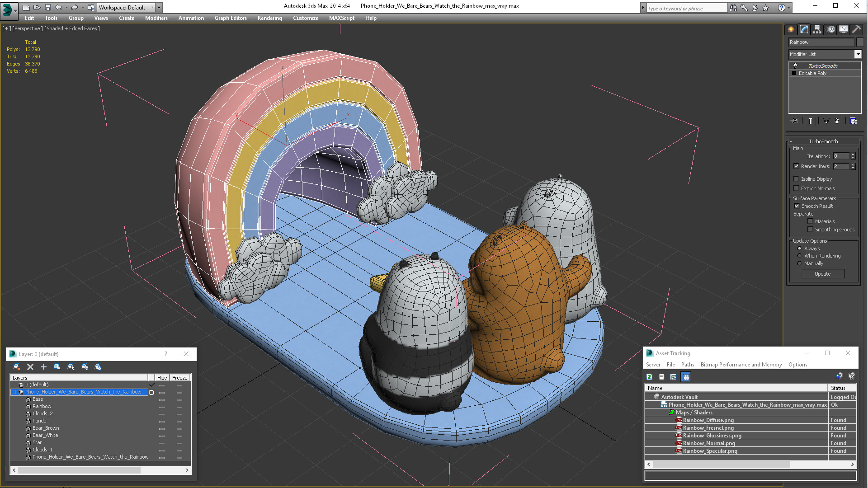This screenshot has height=488, width=868.
Task: Switch to Tree View in Asset Tracking
Action: 674,377
